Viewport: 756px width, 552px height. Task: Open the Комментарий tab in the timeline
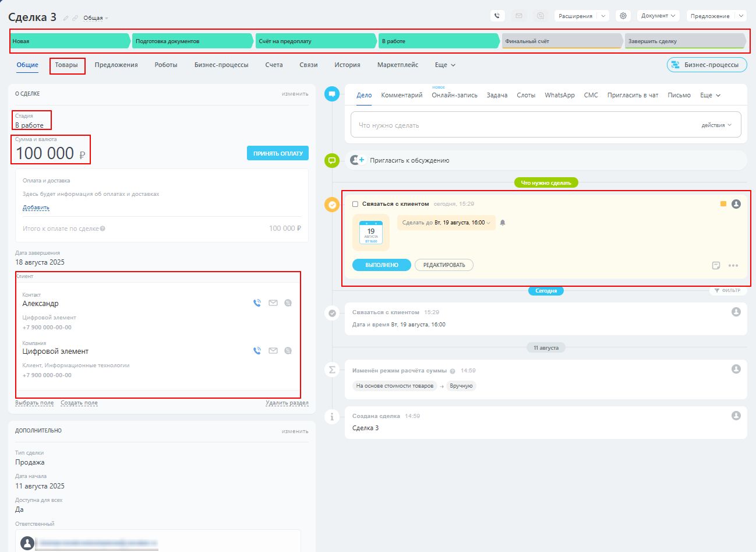(x=401, y=95)
